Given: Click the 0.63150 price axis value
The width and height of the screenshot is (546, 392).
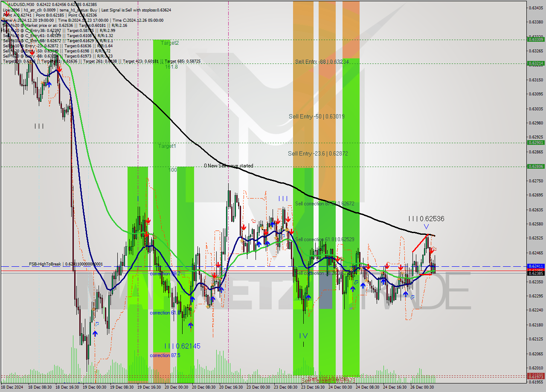Looking at the screenshot, I should [536, 80].
